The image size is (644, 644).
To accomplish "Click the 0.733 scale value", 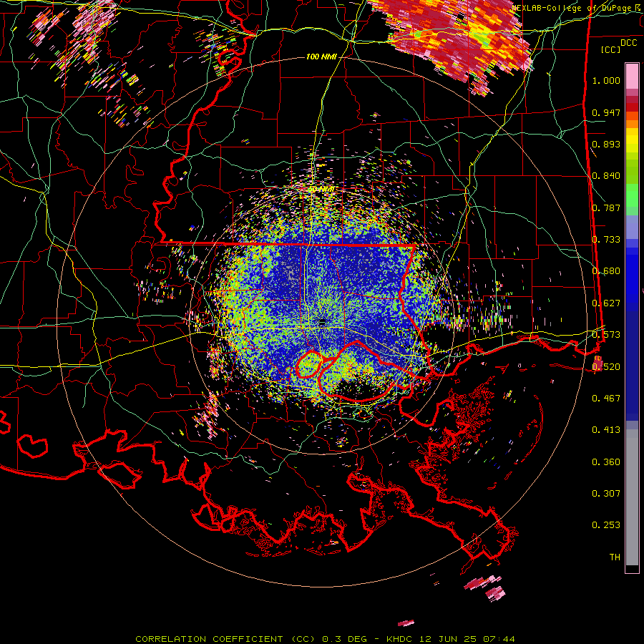I will pyautogui.click(x=606, y=240).
